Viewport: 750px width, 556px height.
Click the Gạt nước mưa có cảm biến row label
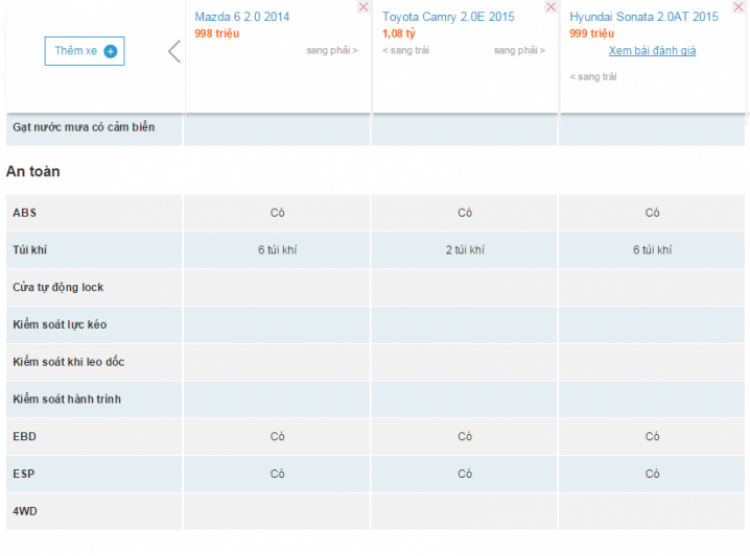84,127
